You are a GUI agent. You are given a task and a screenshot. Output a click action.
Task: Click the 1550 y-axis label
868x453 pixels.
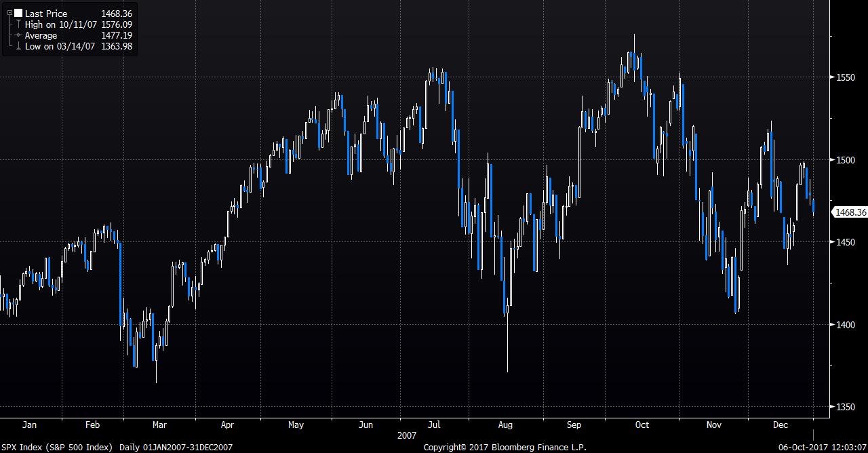pyautogui.click(x=844, y=77)
